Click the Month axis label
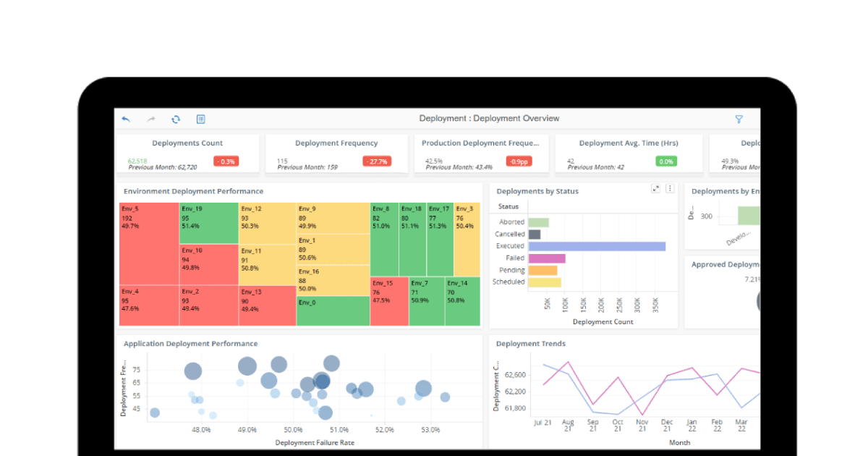 tap(679, 442)
